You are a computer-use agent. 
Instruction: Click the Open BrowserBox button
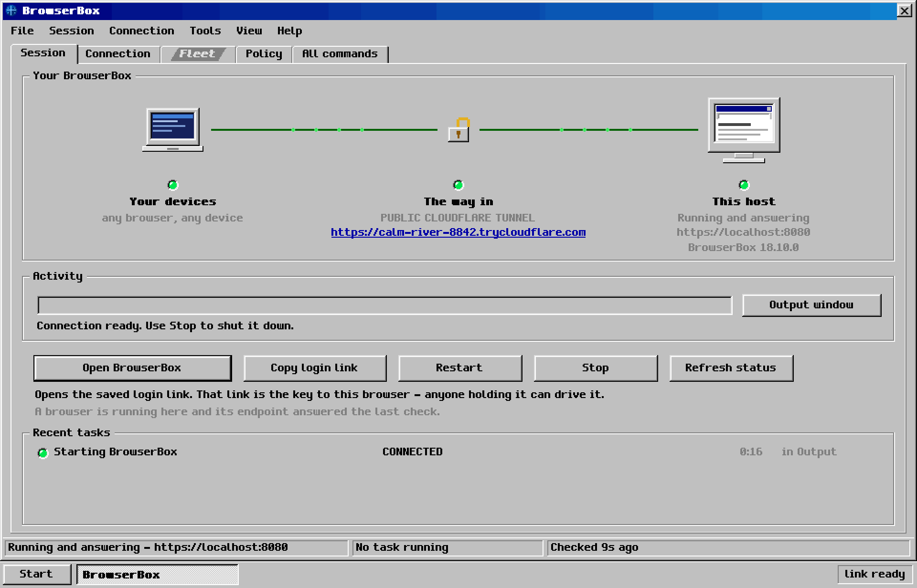tap(132, 368)
